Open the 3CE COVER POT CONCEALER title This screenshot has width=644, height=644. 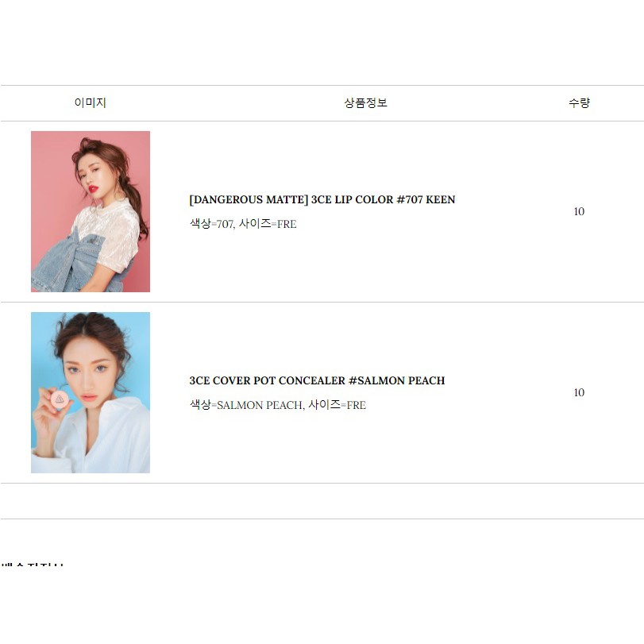point(317,380)
